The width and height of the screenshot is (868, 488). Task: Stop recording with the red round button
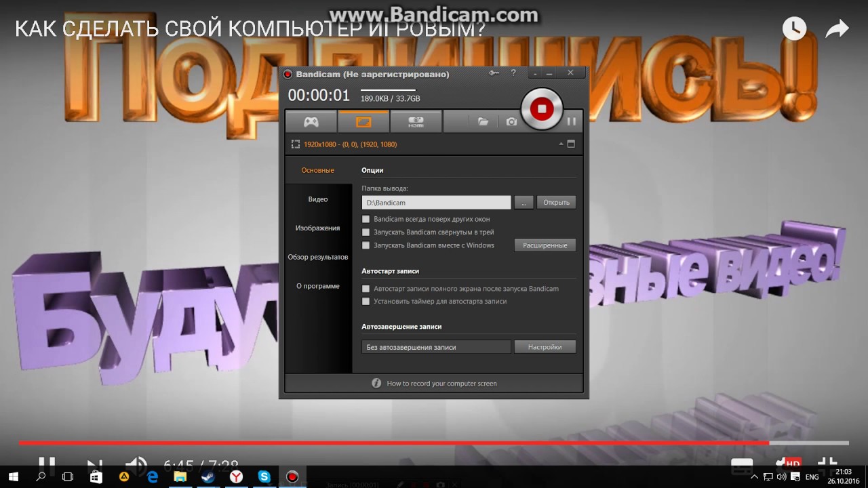(541, 108)
